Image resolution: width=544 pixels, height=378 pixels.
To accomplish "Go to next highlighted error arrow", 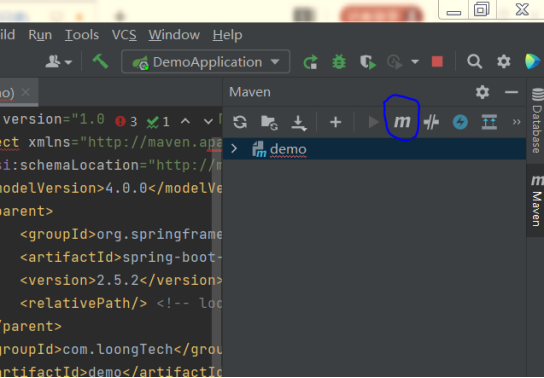I will point(208,121).
